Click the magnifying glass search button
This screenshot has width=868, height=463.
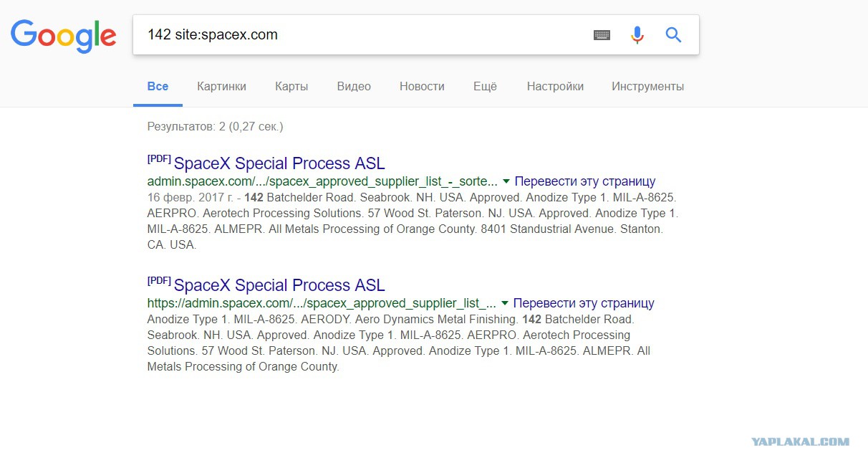(673, 34)
